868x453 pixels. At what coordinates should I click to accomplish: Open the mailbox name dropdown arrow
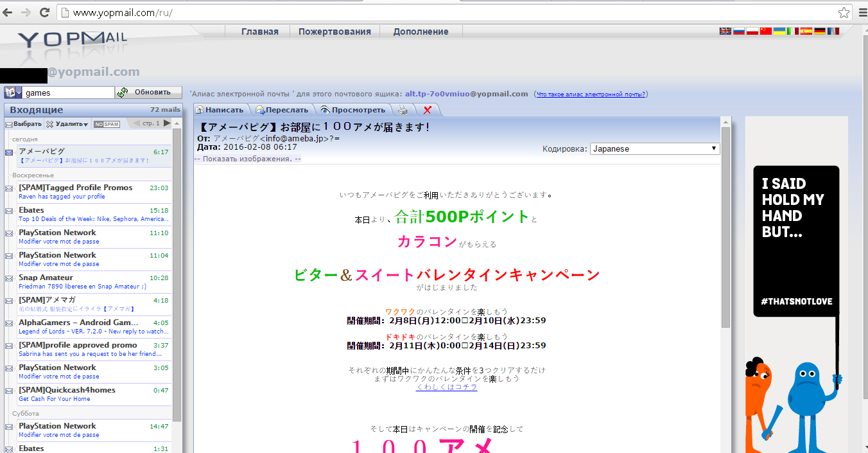(18, 93)
